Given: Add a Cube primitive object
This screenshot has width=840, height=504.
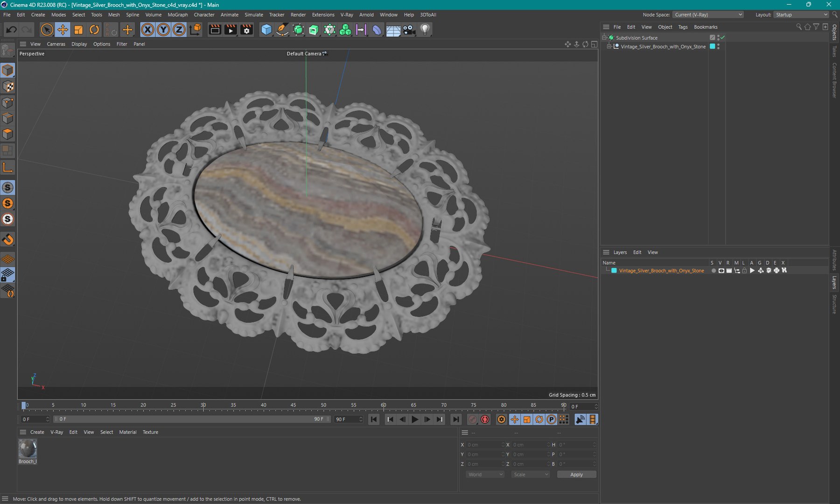Looking at the screenshot, I should (x=266, y=30).
